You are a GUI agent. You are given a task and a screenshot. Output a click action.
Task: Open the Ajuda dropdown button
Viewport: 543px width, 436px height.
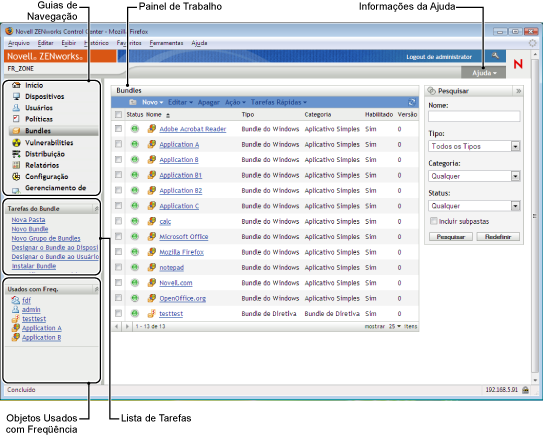point(483,73)
